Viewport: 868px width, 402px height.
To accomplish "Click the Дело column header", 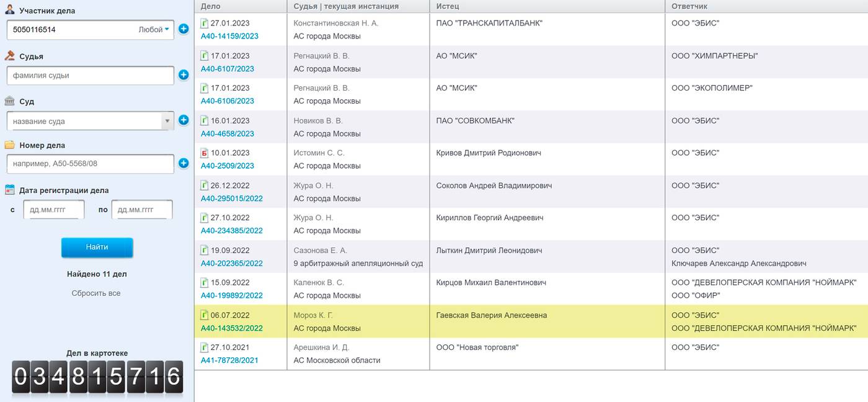I will (x=210, y=6).
